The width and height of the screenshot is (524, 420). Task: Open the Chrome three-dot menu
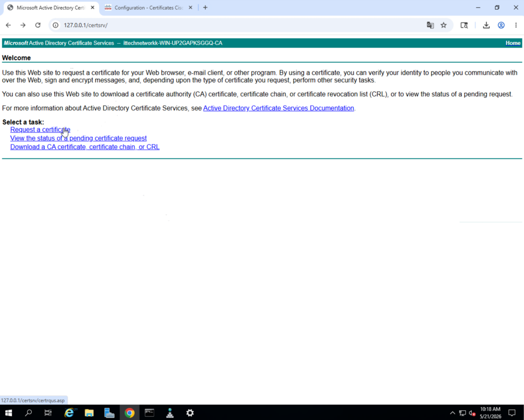[x=516, y=25]
